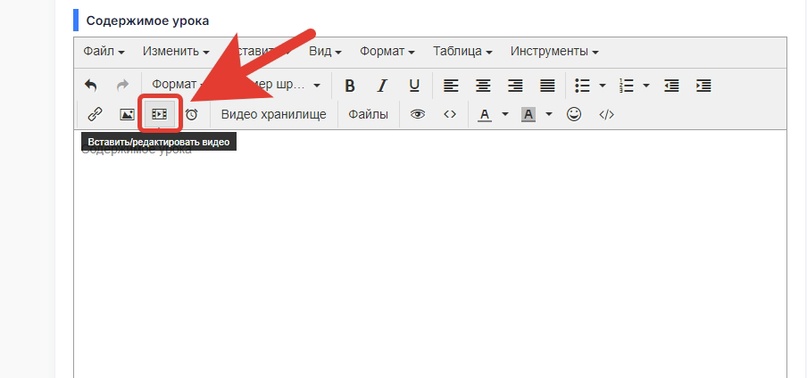807x378 pixels.
Task: Open the Вид menu
Action: [x=325, y=51]
